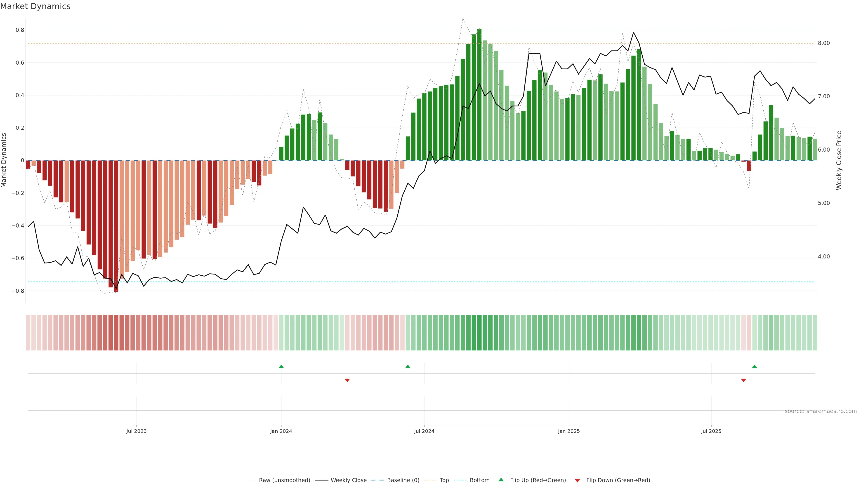
Task: Click the Jul 2023 x-axis label
Action: 137,431
